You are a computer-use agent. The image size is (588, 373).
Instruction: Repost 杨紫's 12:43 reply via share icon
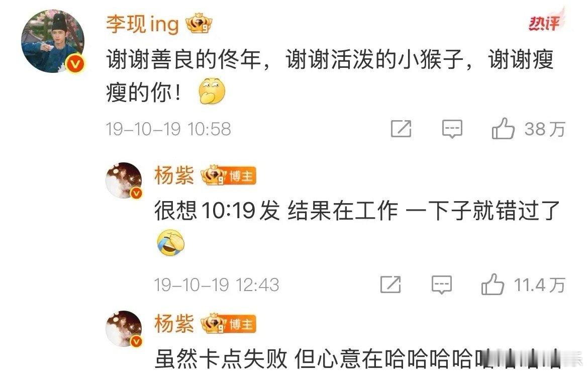pos(390,285)
